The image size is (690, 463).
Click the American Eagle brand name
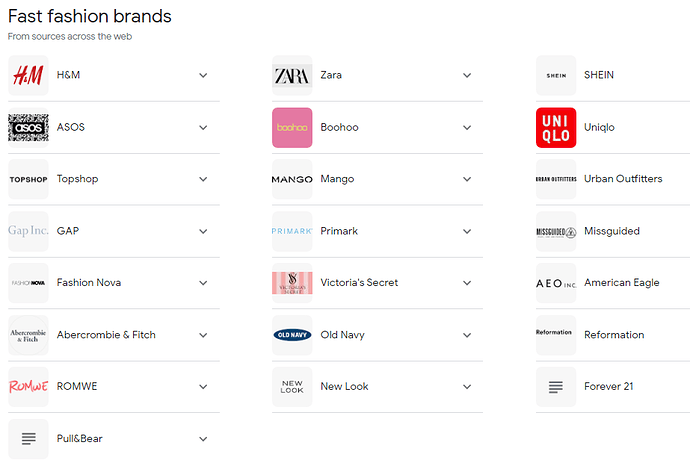click(621, 283)
